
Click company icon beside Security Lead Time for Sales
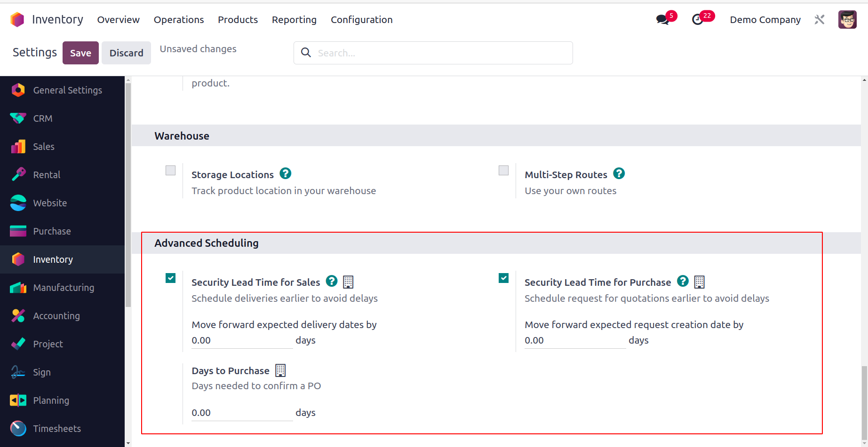pos(348,282)
